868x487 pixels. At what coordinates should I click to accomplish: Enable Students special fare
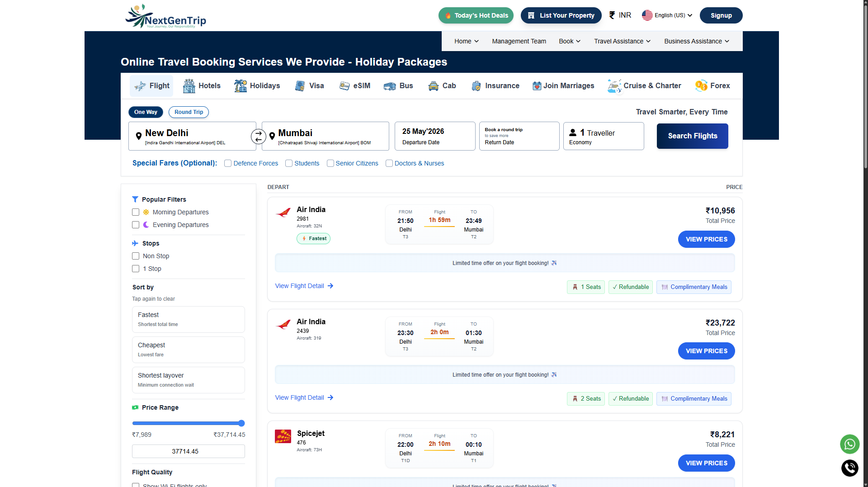(289, 163)
